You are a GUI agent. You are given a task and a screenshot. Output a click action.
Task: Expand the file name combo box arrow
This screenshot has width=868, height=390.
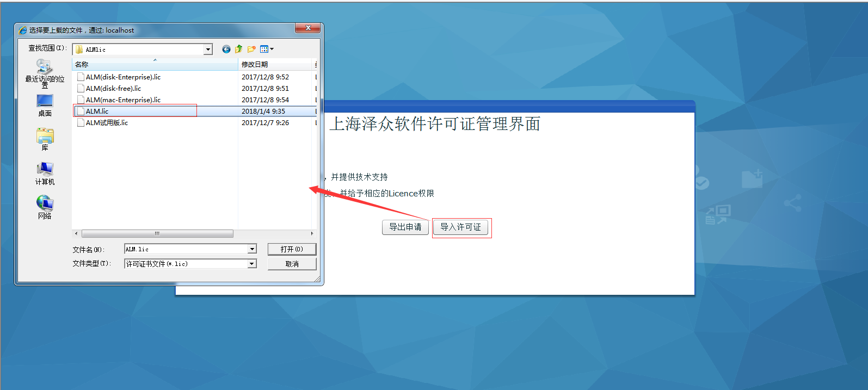252,249
